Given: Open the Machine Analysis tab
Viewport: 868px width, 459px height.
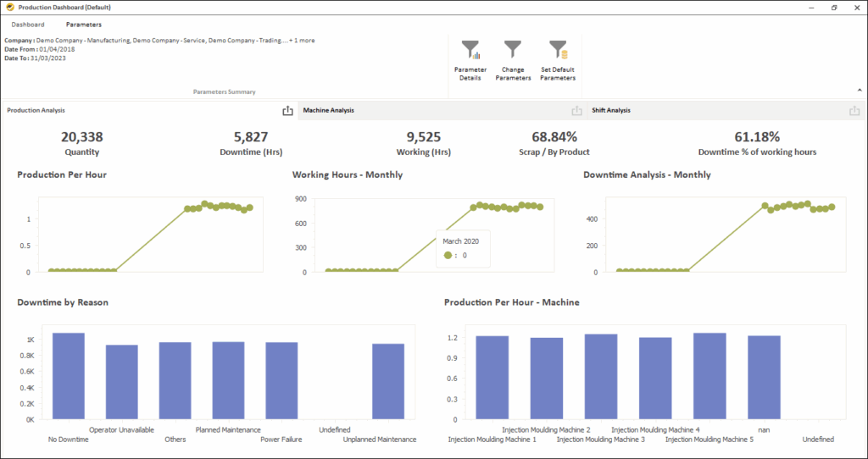Looking at the screenshot, I should (329, 110).
